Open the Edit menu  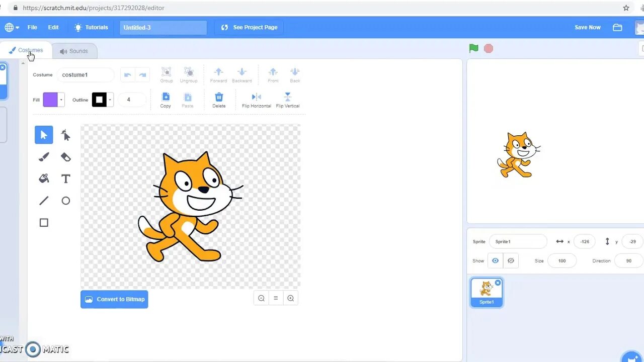point(53,27)
